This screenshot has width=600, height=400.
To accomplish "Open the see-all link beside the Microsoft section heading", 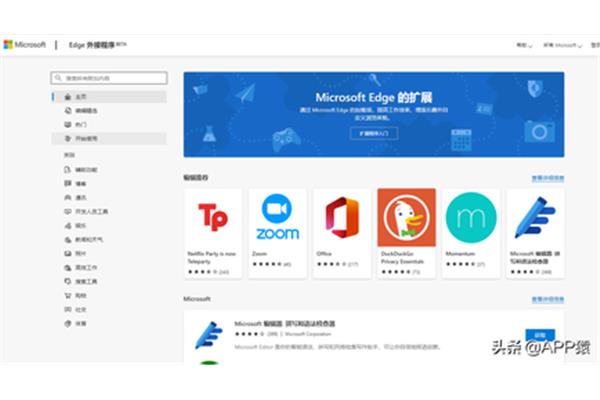I will pos(548,299).
